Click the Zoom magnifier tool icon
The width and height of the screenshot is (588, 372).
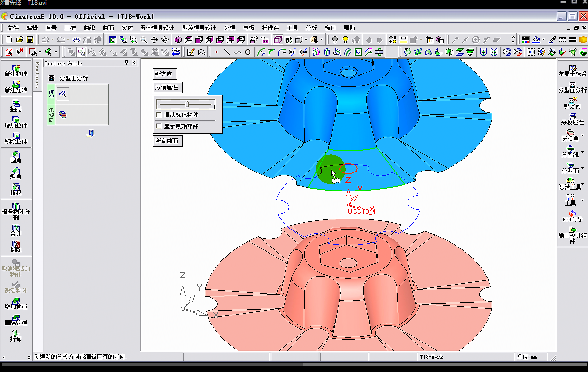point(143,39)
